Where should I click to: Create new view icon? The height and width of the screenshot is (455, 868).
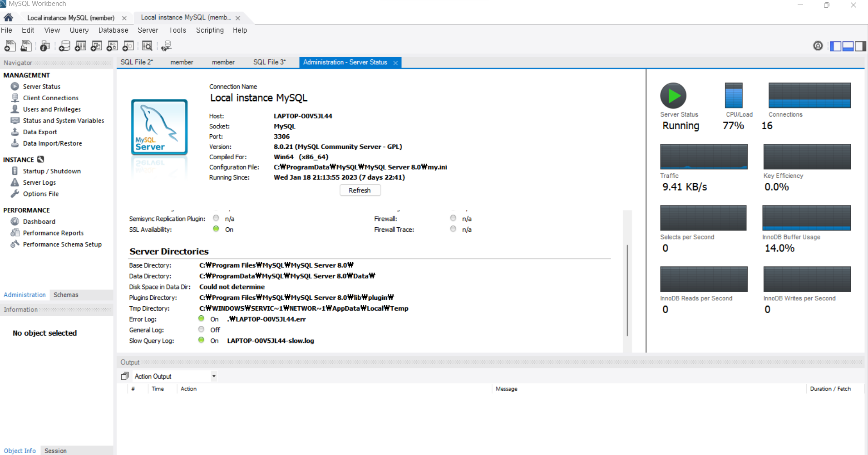(96, 46)
